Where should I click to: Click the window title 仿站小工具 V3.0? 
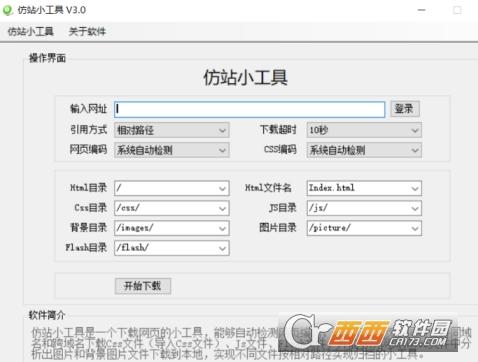point(52,10)
